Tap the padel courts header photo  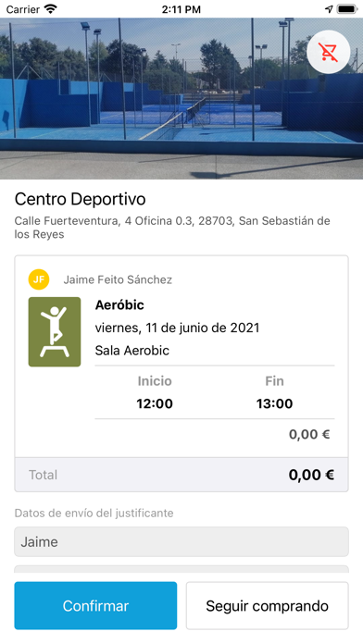coord(181,99)
